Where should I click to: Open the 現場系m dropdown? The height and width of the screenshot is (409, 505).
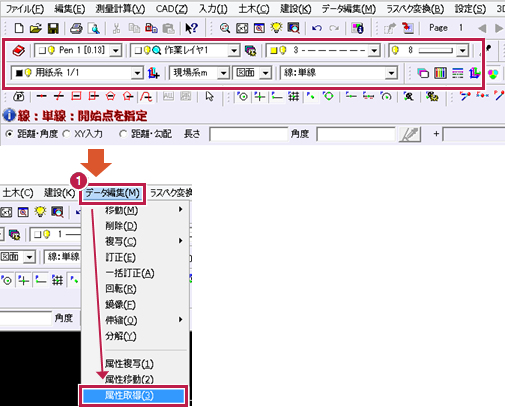tap(223, 73)
